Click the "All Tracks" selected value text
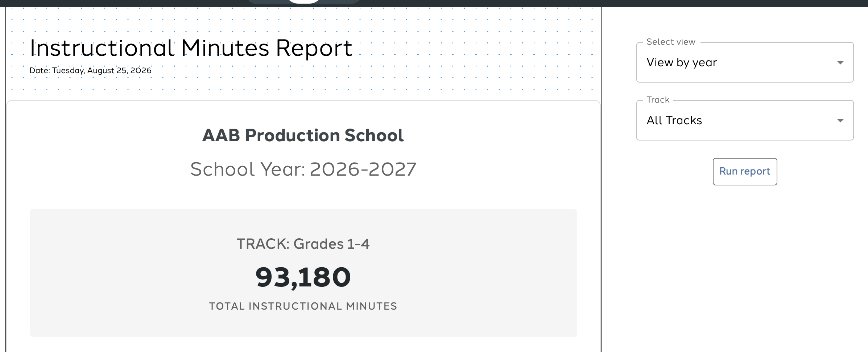 [x=674, y=120]
